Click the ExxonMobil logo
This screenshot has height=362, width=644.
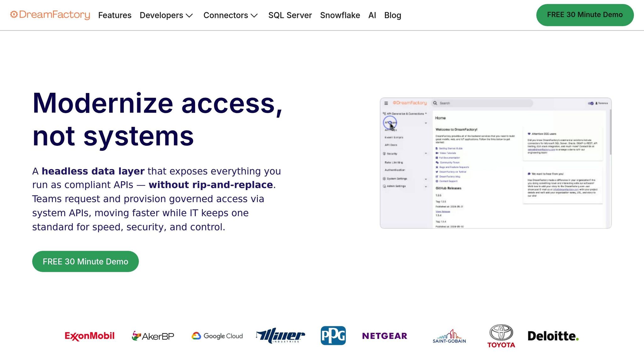[90, 336]
